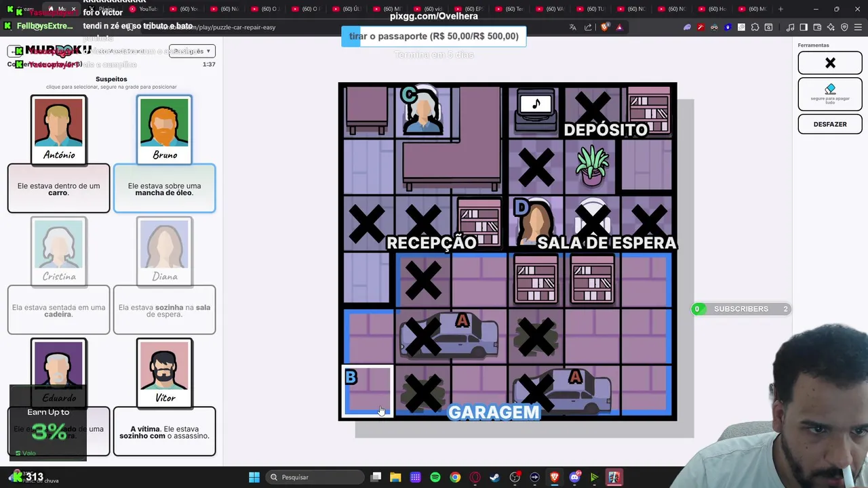Click the blue mouse extension icon
The width and height of the screenshot is (868, 488).
pyautogui.click(x=728, y=27)
